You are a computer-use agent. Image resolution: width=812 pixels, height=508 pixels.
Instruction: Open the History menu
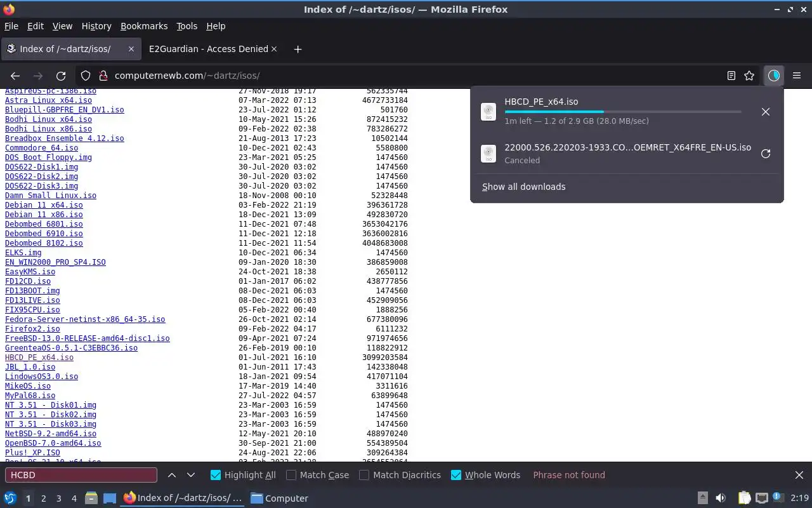click(x=96, y=26)
